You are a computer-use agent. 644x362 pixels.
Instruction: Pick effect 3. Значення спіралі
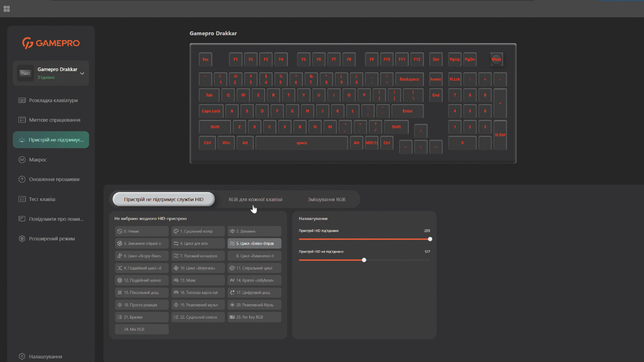142,243
